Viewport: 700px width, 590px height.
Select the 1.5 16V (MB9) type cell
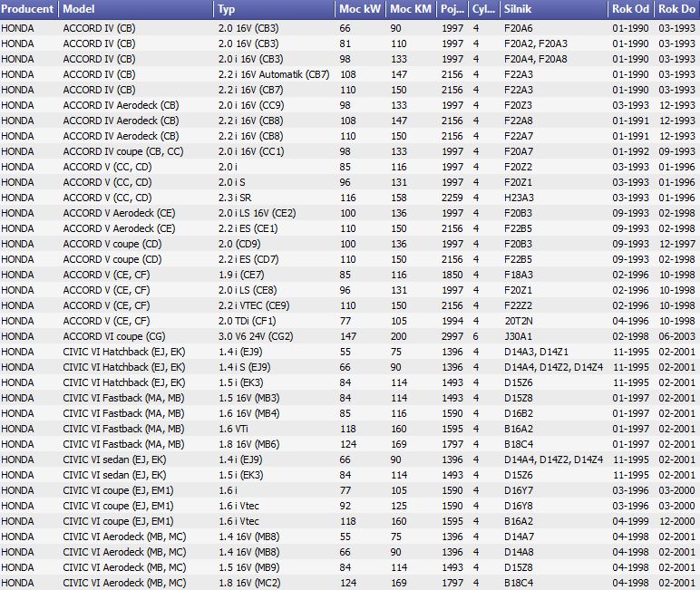click(249, 567)
